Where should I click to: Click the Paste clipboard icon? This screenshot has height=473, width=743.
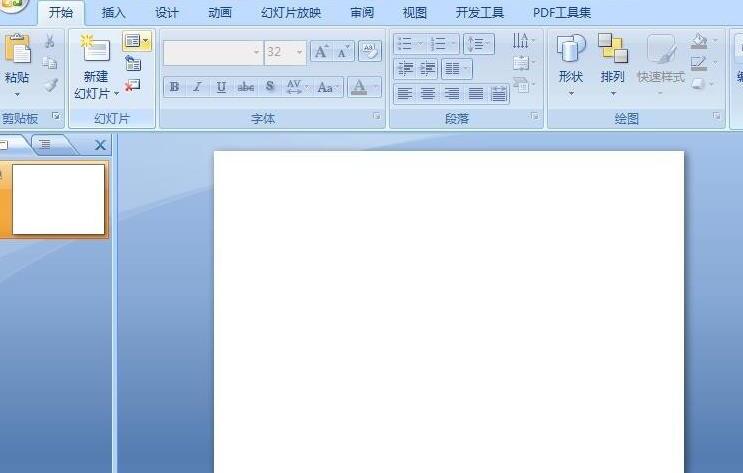17,49
